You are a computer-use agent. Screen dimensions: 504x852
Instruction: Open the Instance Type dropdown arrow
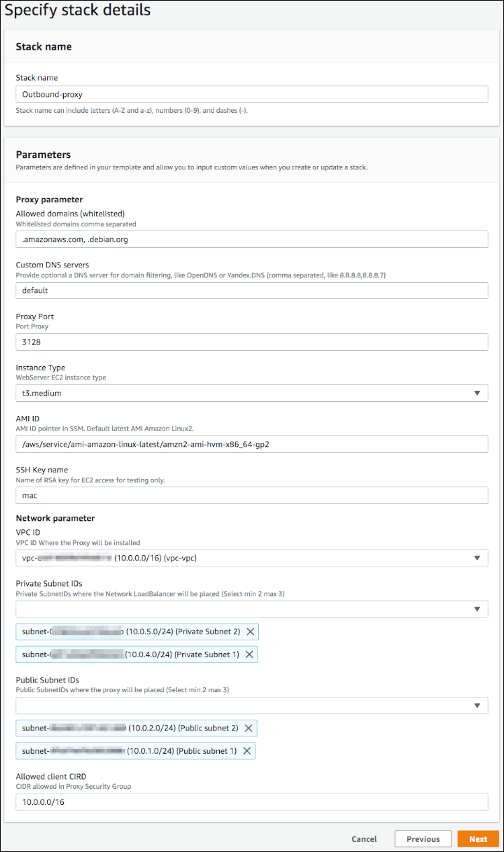pos(478,393)
